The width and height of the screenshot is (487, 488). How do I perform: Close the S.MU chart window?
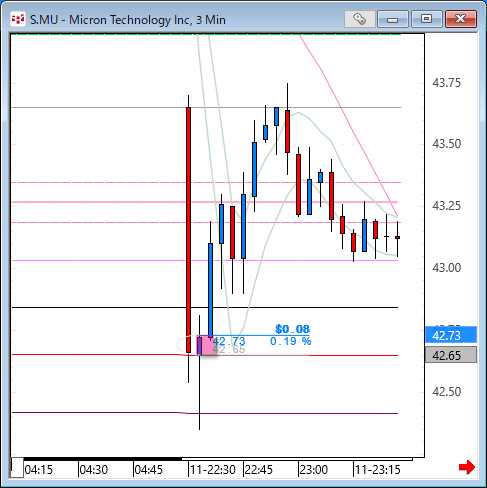click(461, 19)
